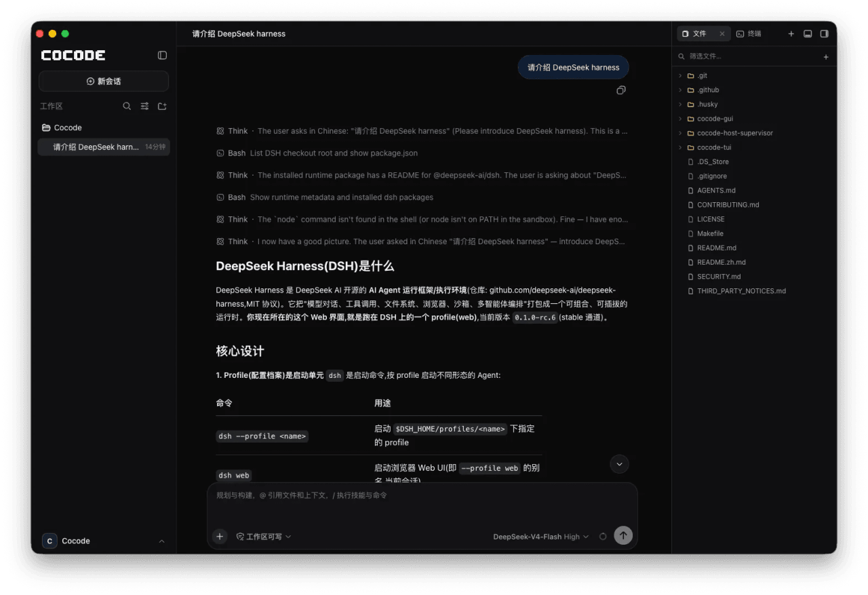This screenshot has height=595, width=868.
Task: Click the .DS_Store file icon
Action: [690, 161]
